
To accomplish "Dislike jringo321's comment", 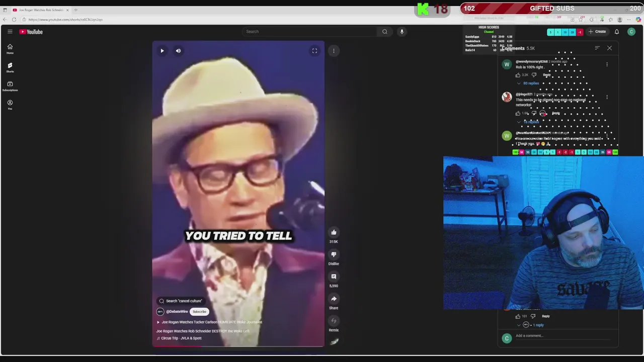I will pos(534,113).
